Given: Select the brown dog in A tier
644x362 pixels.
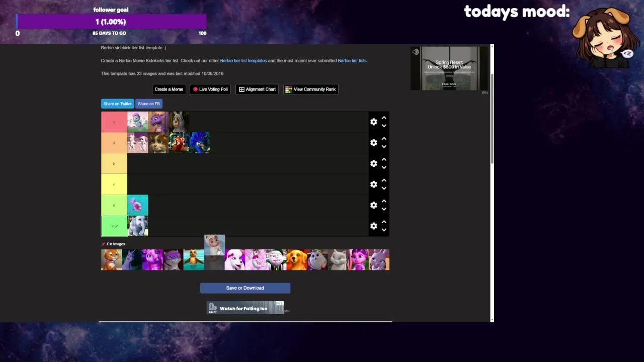Looking at the screenshot, I should 158,143.
